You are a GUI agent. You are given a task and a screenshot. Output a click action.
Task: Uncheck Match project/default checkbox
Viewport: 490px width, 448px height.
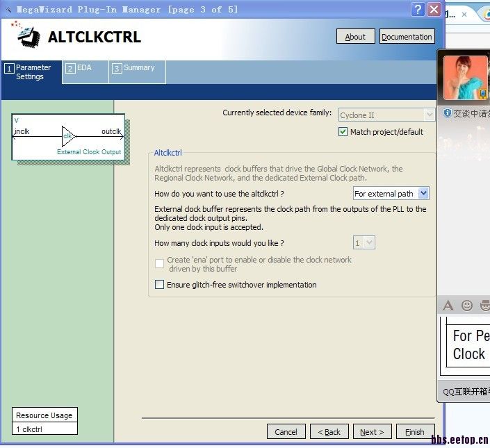[x=343, y=132]
